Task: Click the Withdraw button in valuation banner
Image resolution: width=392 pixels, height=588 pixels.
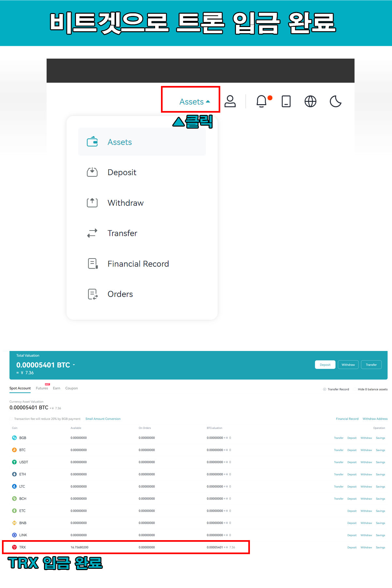Action: pos(348,365)
